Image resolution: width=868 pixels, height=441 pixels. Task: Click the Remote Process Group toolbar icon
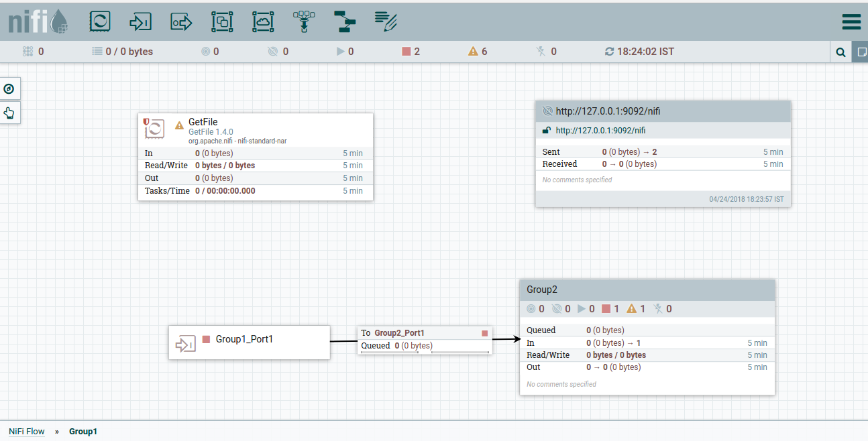click(x=263, y=21)
